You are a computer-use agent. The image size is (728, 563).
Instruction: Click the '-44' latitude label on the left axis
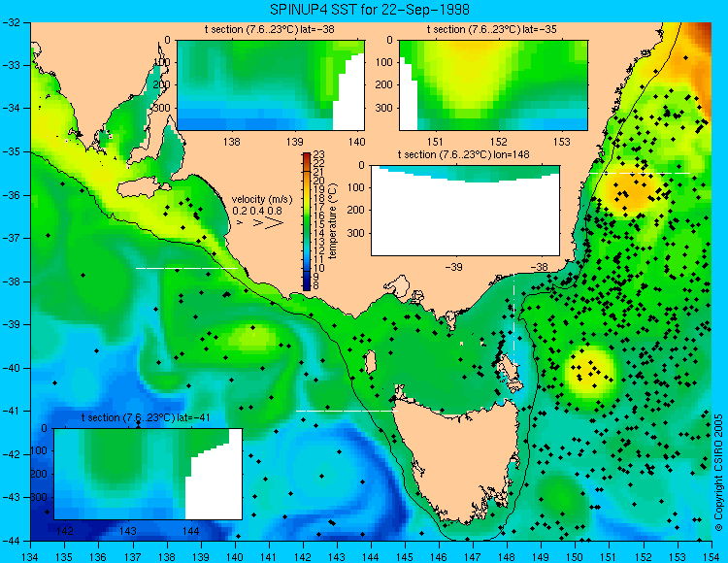pyautogui.click(x=11, y=541)
